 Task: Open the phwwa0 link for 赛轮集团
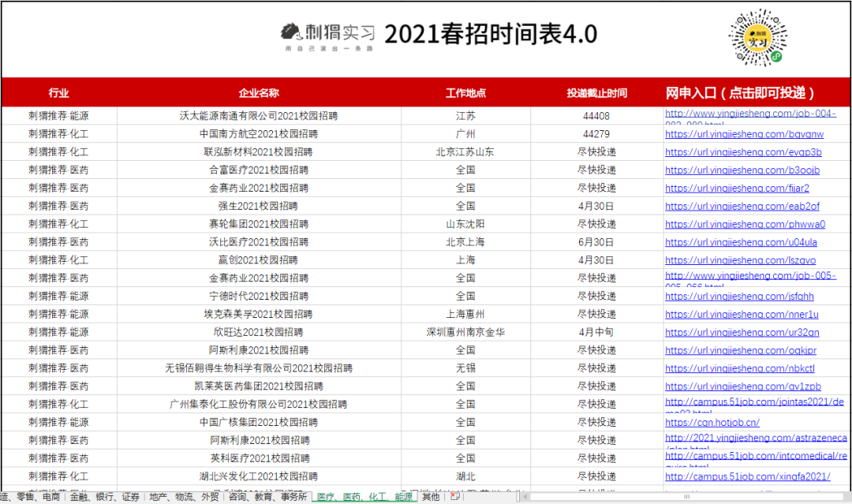pyautogui.click(x=745, y=224)
